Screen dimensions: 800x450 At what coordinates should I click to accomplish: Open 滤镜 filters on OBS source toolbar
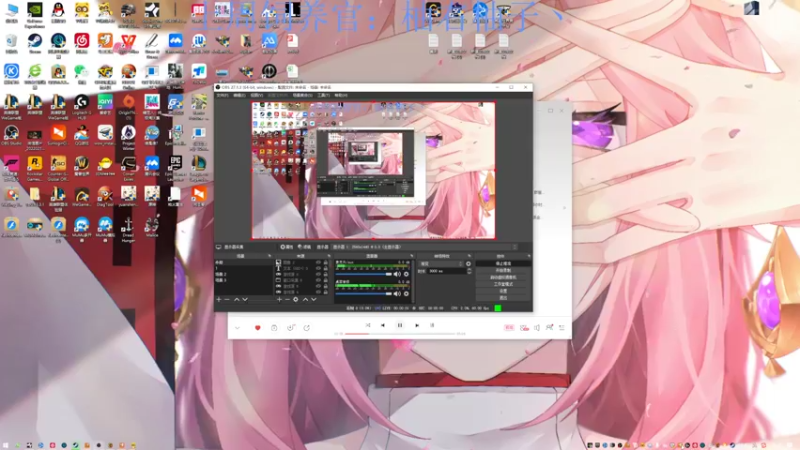pos(305,247)
